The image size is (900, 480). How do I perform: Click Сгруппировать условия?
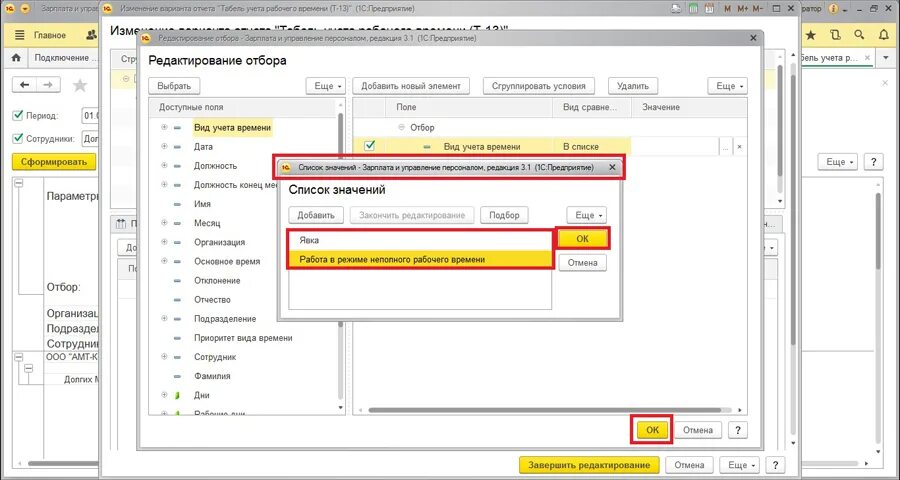[538, 86]
